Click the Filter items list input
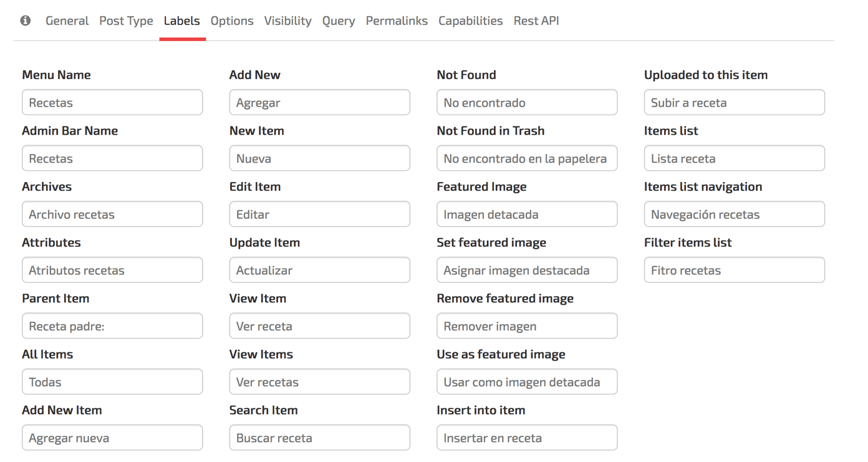Image resolution: width=868 pixels, height=462 pixels. tap(734, 270)
